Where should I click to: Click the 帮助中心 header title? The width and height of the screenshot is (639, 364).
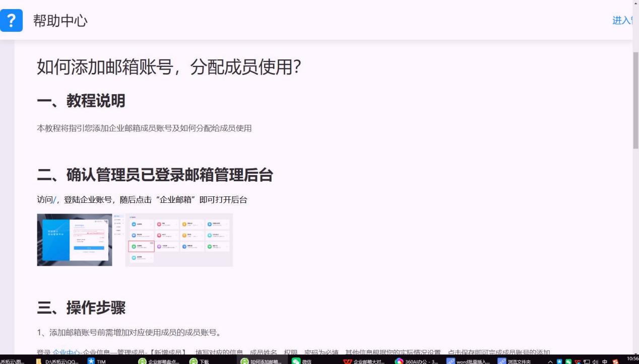[x=60, y=21]
